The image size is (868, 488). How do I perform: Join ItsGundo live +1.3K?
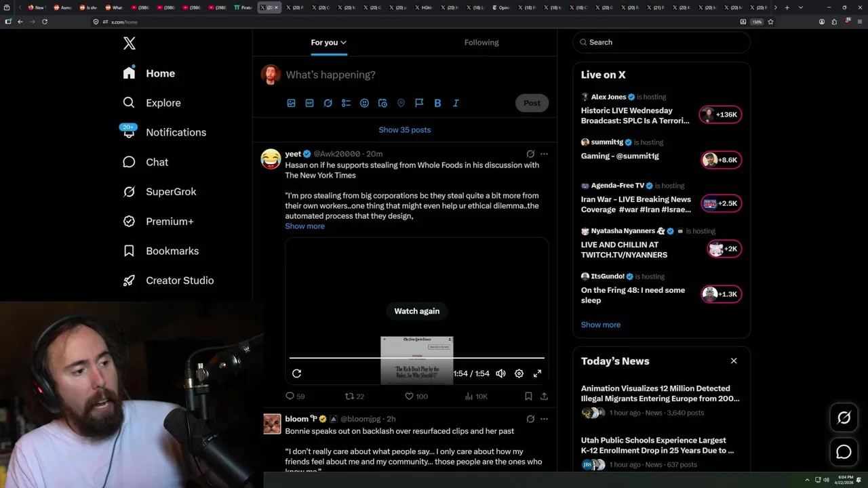[x=720, y=294]
